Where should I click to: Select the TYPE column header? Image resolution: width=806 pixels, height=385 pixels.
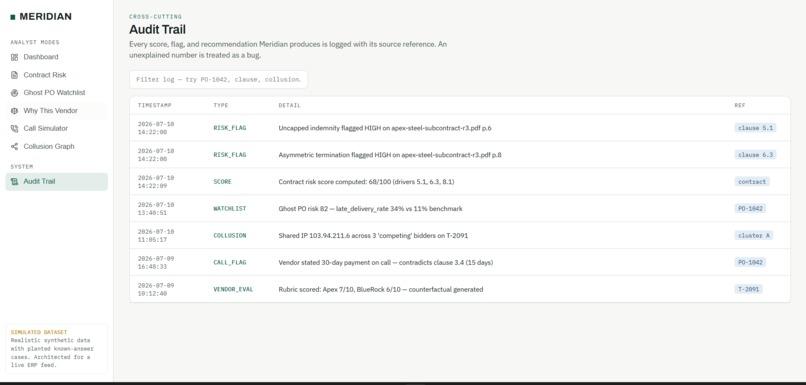click(221, 105)
